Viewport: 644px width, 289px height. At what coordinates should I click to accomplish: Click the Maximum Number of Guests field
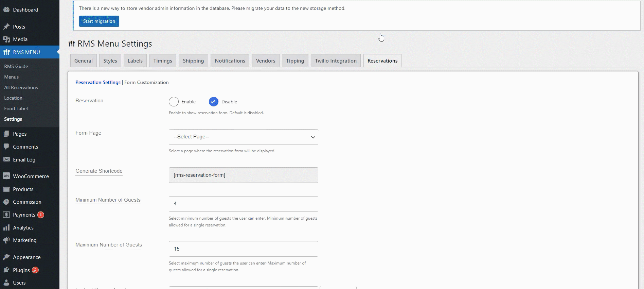[244, 249]
